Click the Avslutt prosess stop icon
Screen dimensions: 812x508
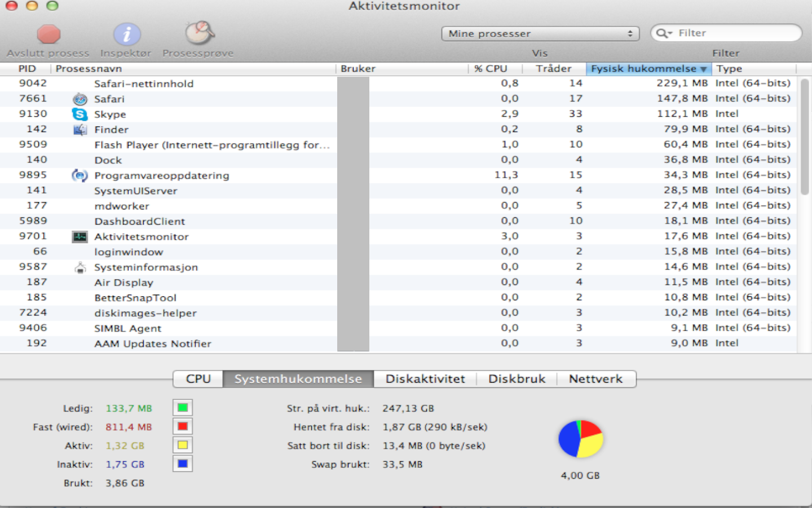(48, 34)
